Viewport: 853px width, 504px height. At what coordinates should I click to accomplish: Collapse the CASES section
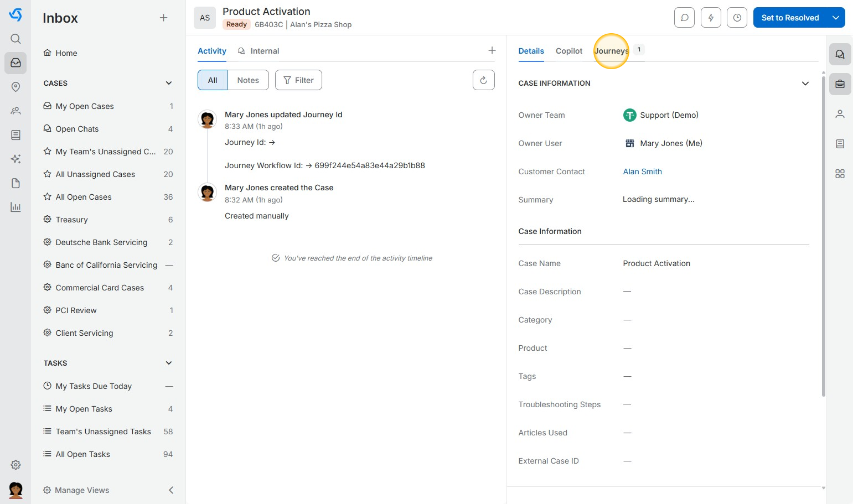(x=169, y=84)
